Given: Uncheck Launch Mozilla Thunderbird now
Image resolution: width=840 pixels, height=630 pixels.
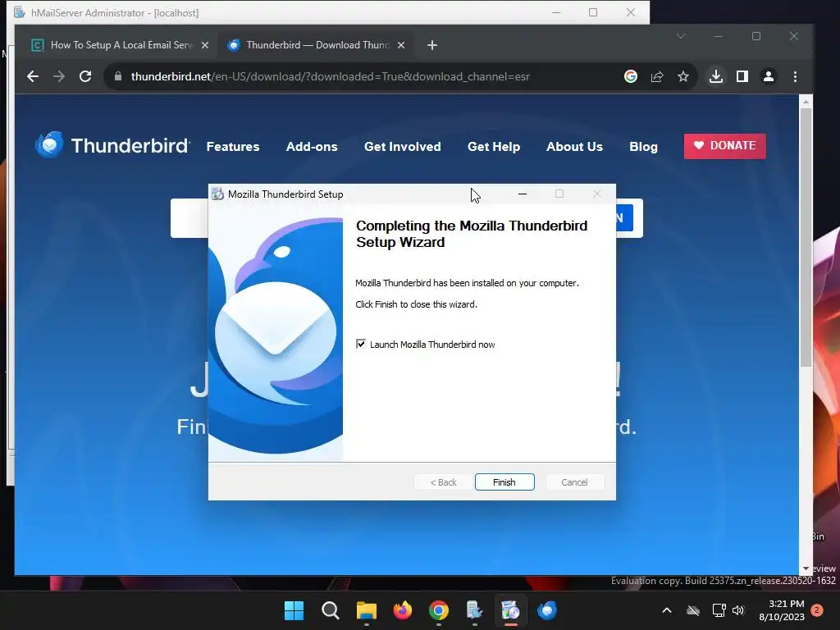Looking at the screenshot, I should pos(361,344).
